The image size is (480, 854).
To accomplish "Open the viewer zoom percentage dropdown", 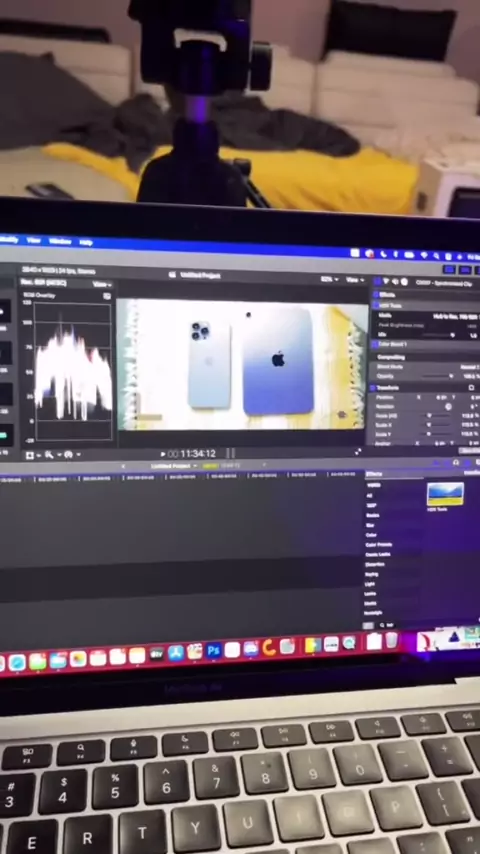I will (x=329, y=279).
